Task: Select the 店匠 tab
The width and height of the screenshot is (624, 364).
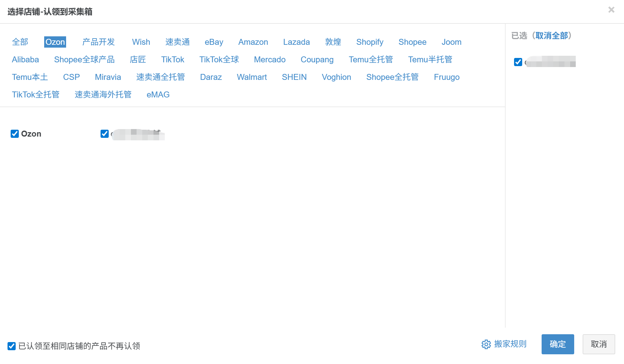Action: (x=138, y=60)
